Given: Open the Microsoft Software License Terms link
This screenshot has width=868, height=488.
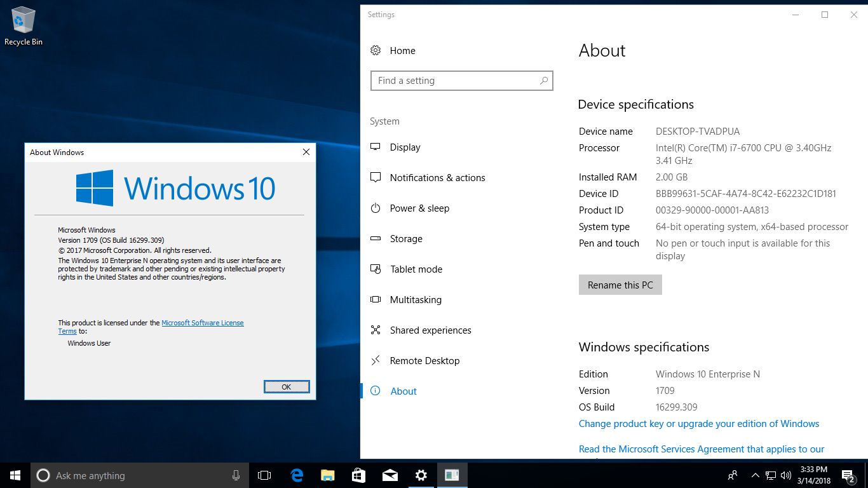Looking at the screenshot, I should (x=202, y=323).
